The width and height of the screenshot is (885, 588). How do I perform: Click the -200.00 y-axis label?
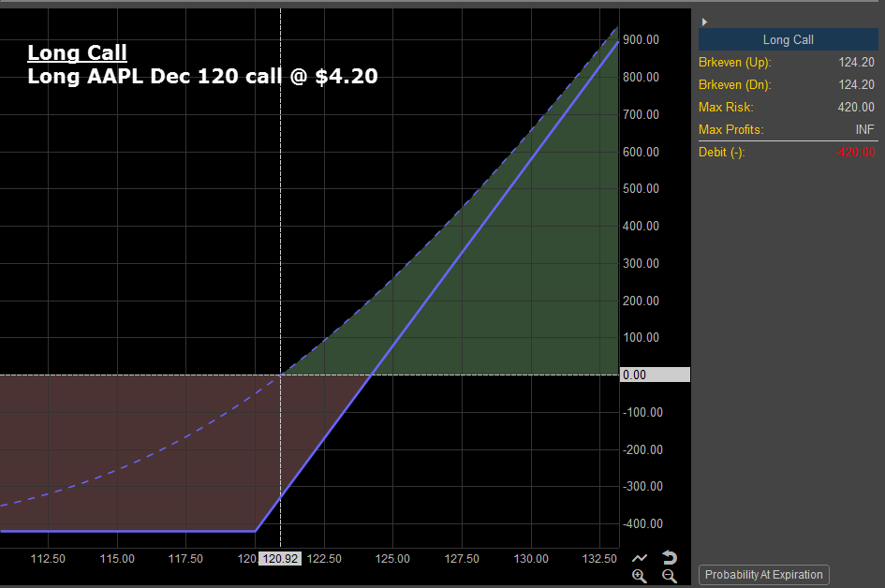[642, 449]
